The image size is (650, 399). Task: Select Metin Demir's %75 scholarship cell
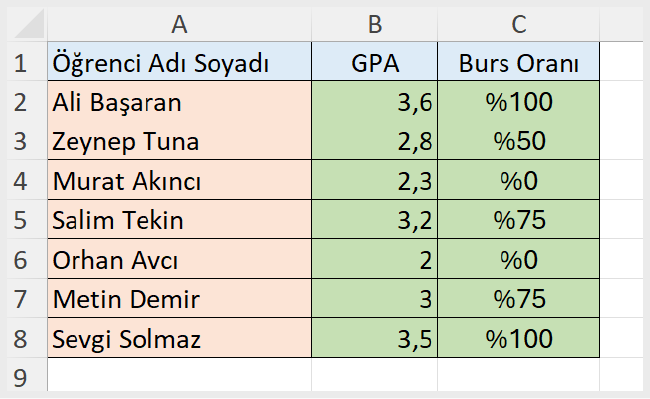tap(519, 298)
